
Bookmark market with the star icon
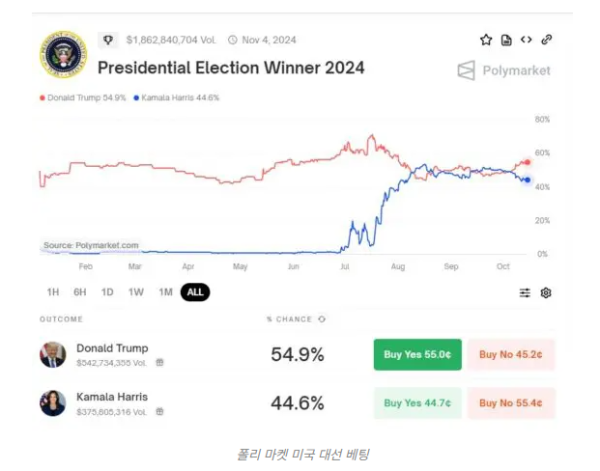[486, 40]
